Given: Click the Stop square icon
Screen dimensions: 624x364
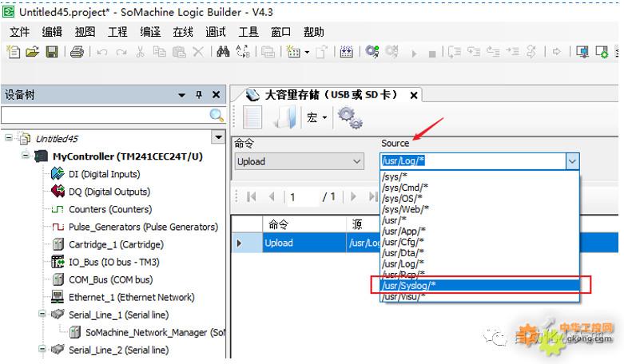Looking at the screenshot, I should point(432,53).
